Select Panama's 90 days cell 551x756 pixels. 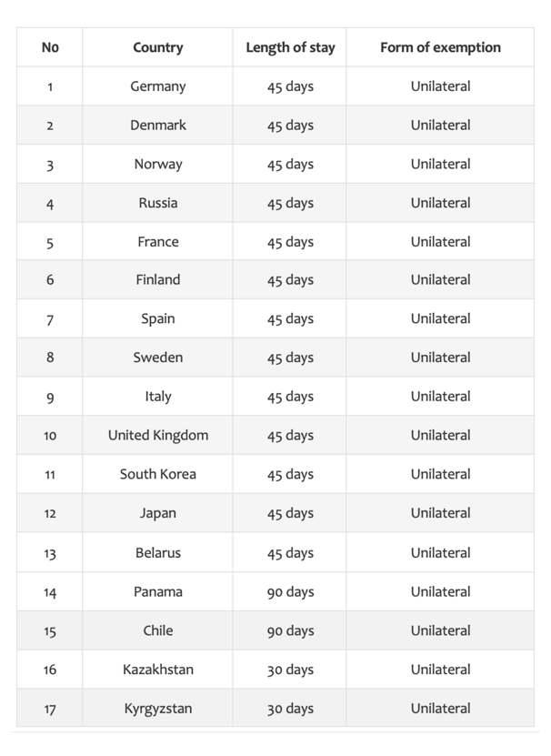coord(290,592)
